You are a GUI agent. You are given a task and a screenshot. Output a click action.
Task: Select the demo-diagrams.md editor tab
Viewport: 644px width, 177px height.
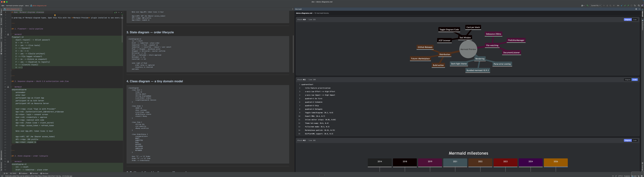click(x=12, y=9)
